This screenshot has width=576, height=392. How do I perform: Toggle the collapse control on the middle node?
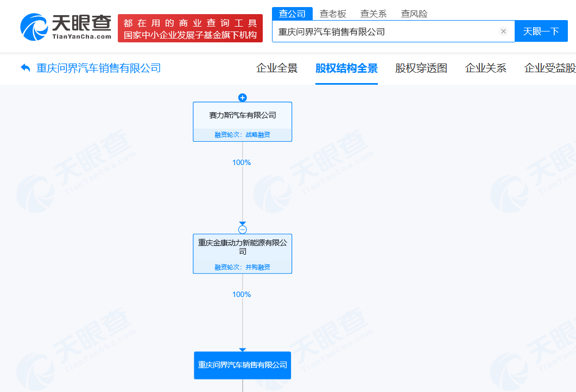pyautogui.click(x=242, y=229)
